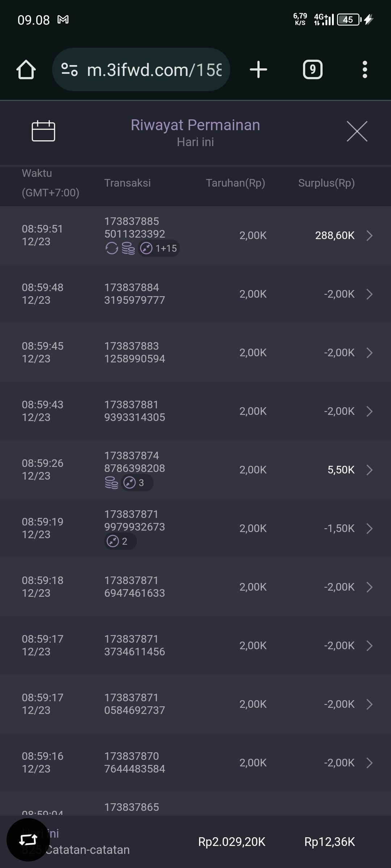Viewport: 391px width, 868px height.
Task: Tap the coin stack icon on 08:59:26 entry
Action: pyautogui.click(x=112, y=483)
